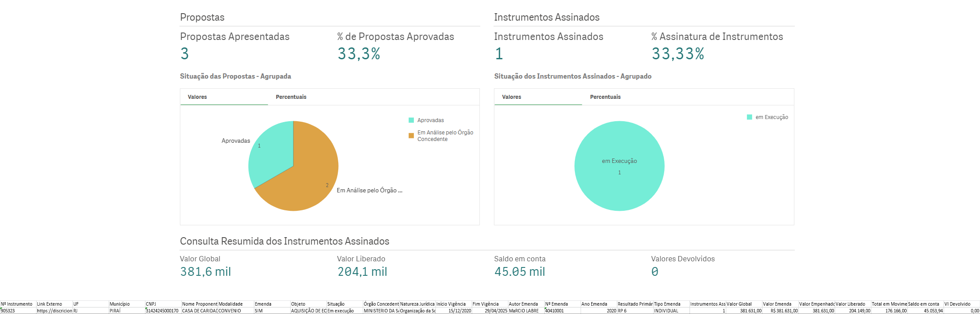Click the Instrumentos Assinados value 1
The width and height of the screenshot is (980, 314).
click(x=499, y=54)
